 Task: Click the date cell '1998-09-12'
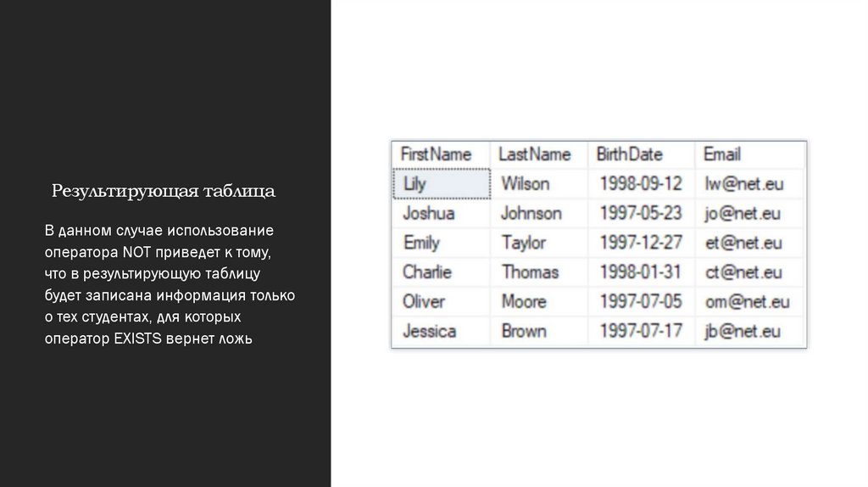point(641,183)
